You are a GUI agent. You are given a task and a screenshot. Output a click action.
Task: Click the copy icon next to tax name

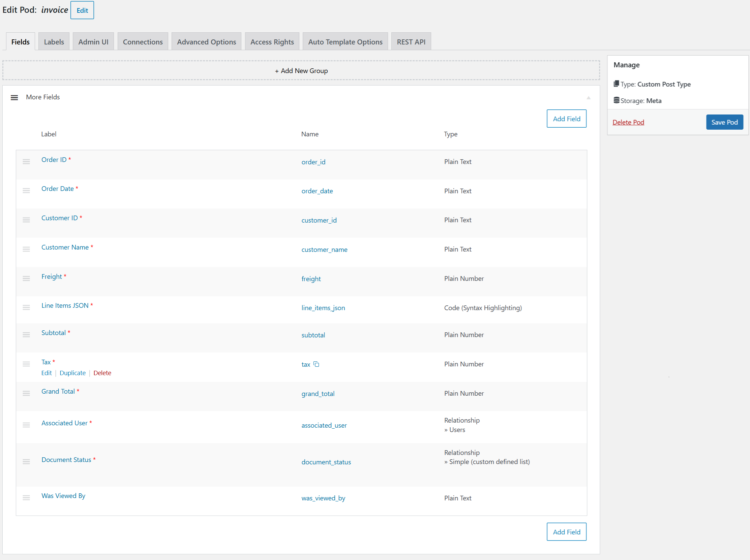[316, 364]
